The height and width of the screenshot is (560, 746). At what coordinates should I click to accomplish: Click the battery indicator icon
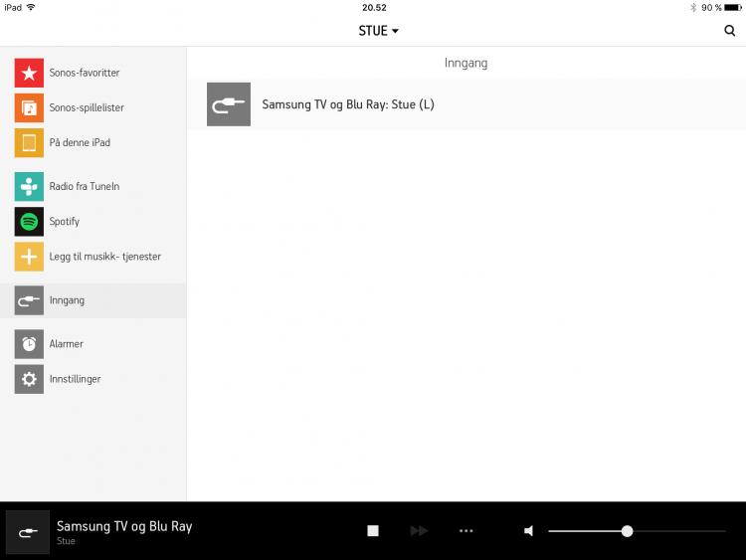tap(733, 8)
